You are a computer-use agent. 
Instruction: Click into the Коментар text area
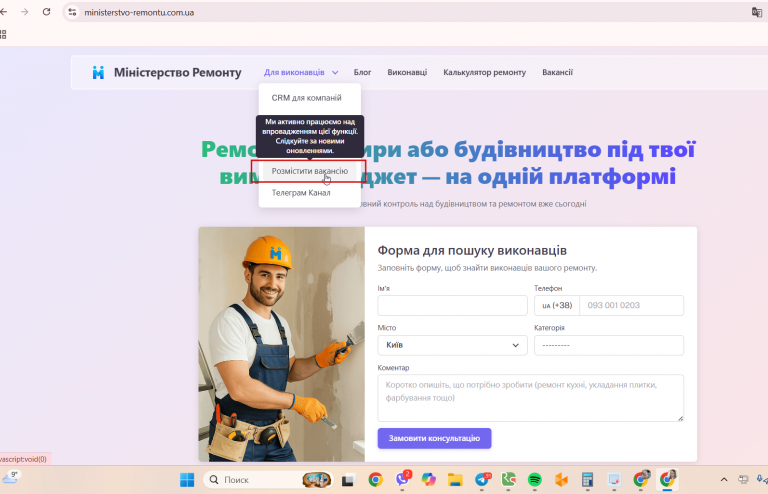click(530, 398)
